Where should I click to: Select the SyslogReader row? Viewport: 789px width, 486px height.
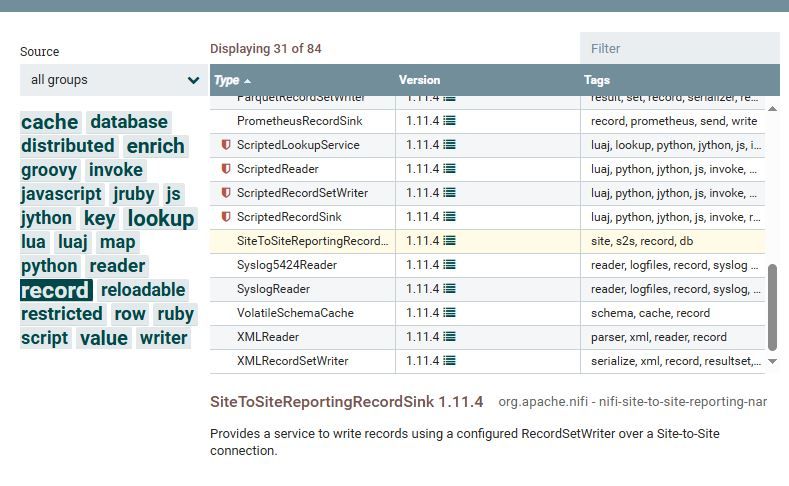click(x=273, y=289)
